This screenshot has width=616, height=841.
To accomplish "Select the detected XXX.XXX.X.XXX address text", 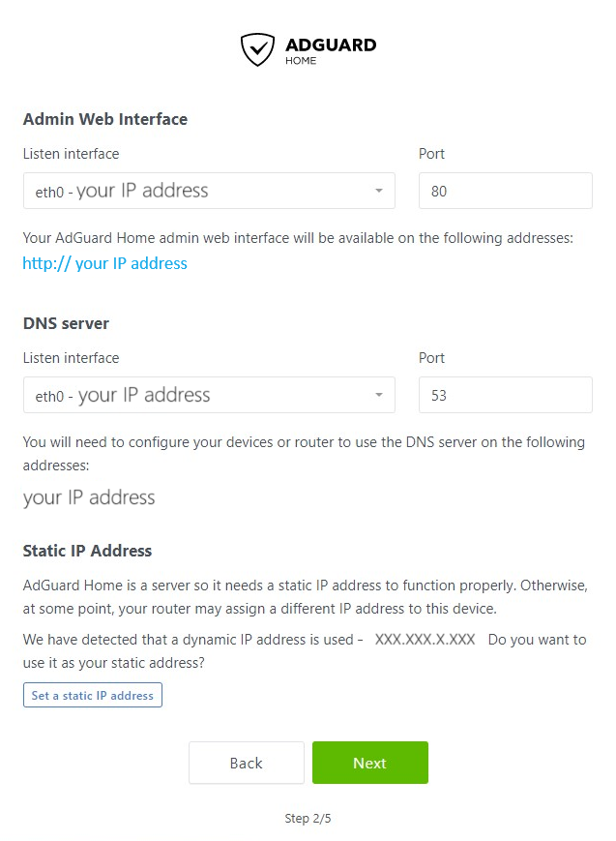I will pyautogui.click(x=425, y=640).
